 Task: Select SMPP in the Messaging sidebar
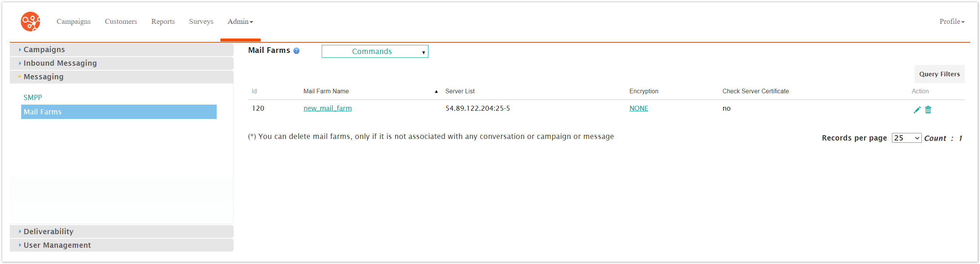(33, 97)
